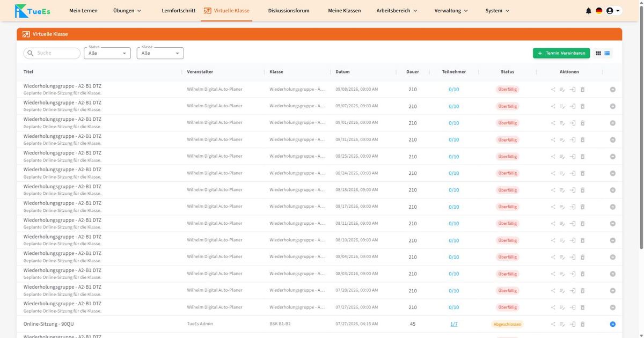Share the 09/08/2026 session
This screenshot has width=644, height=338.
553,90
